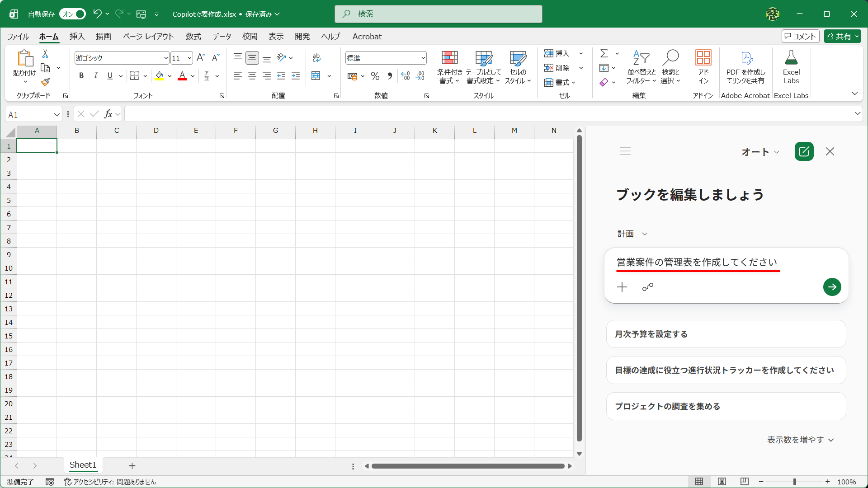Click the increase indent icon
This screenshot has width=868, height=488.
tap(296, 75)
